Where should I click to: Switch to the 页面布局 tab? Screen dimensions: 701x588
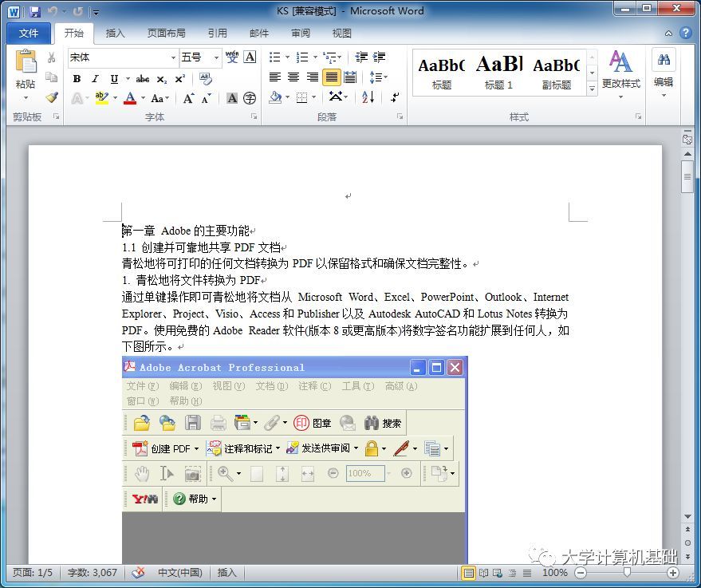[x=166, y=33]
